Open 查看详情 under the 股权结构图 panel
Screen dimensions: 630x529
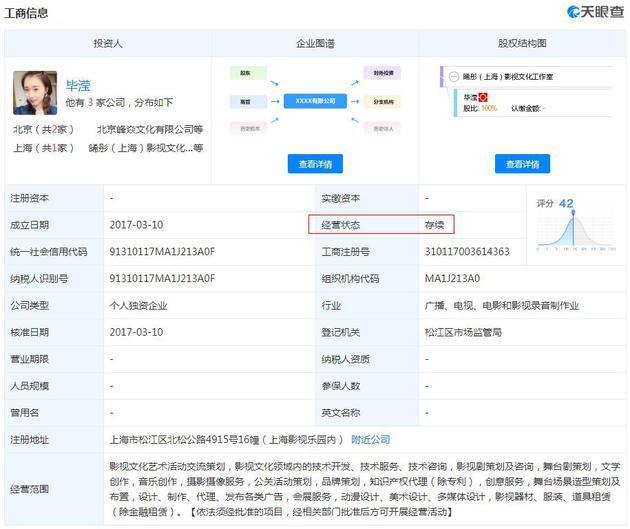(522, 164)
